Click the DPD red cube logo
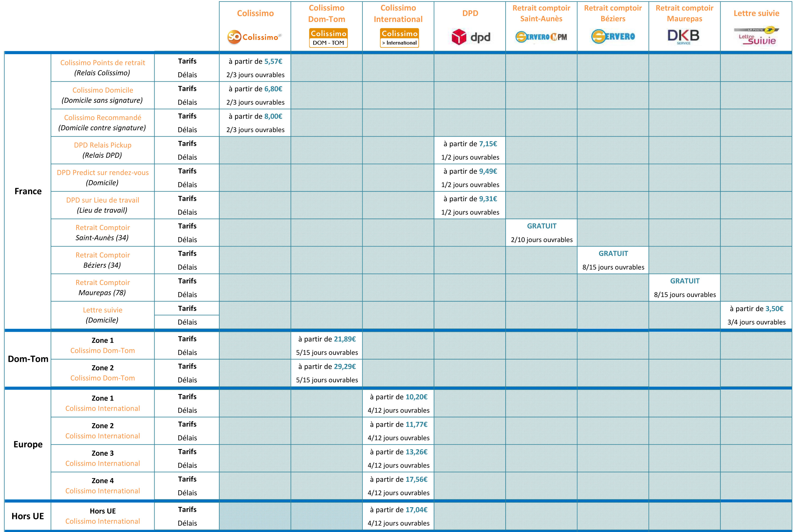 459,37
